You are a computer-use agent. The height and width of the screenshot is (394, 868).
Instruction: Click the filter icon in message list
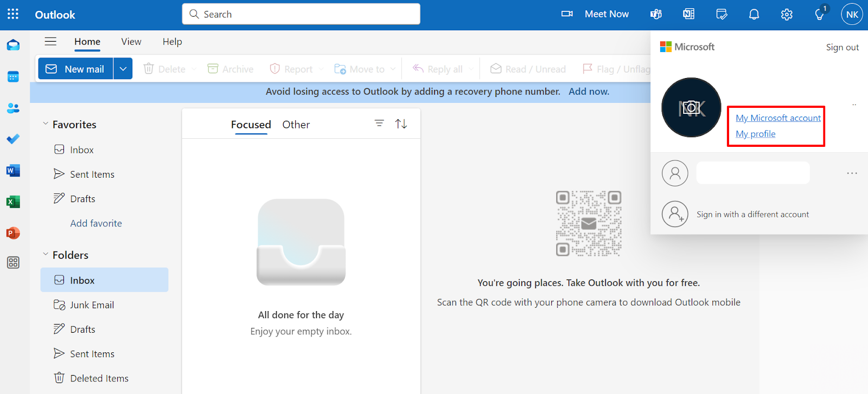pyautogui.click(x=379, y=124)
